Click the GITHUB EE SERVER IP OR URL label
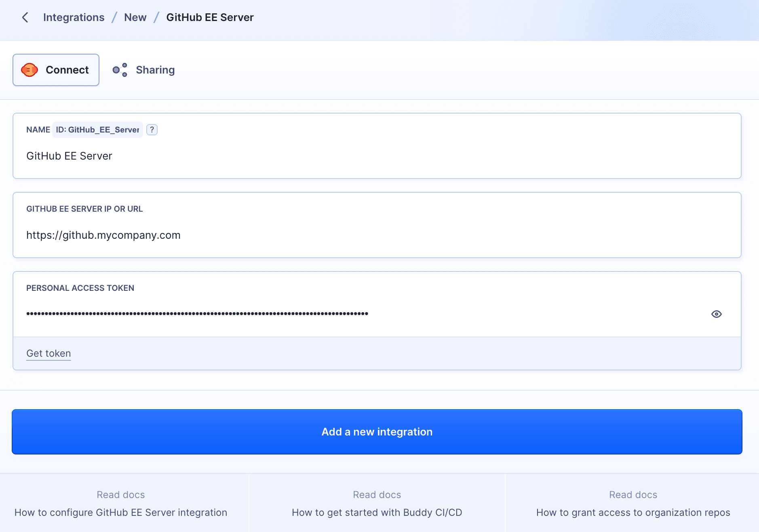The image size is (759, 532). coord(84,209)
